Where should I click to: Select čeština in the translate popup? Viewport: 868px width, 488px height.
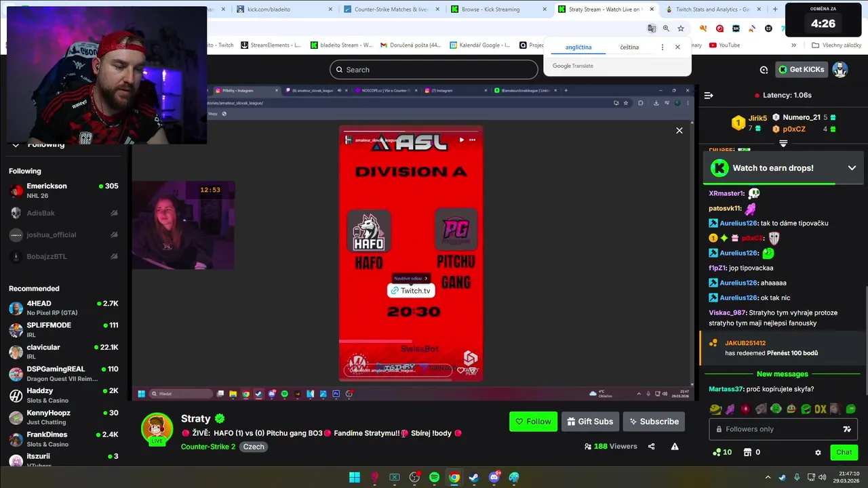point(629,47)
